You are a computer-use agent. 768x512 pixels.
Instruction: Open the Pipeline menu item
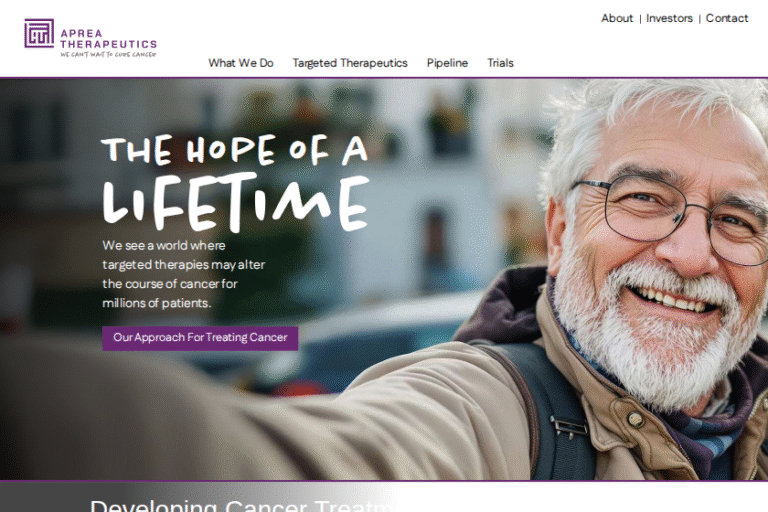(447, 63)
